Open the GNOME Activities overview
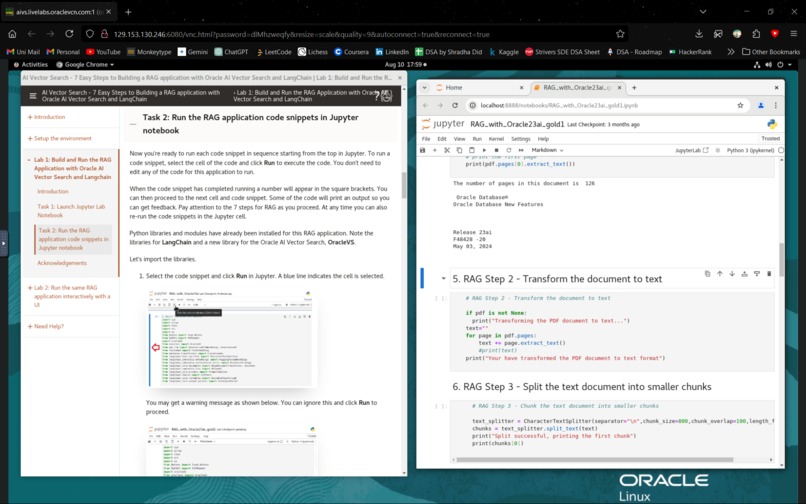Screen dimensions: 806x504 click(31, 65)
